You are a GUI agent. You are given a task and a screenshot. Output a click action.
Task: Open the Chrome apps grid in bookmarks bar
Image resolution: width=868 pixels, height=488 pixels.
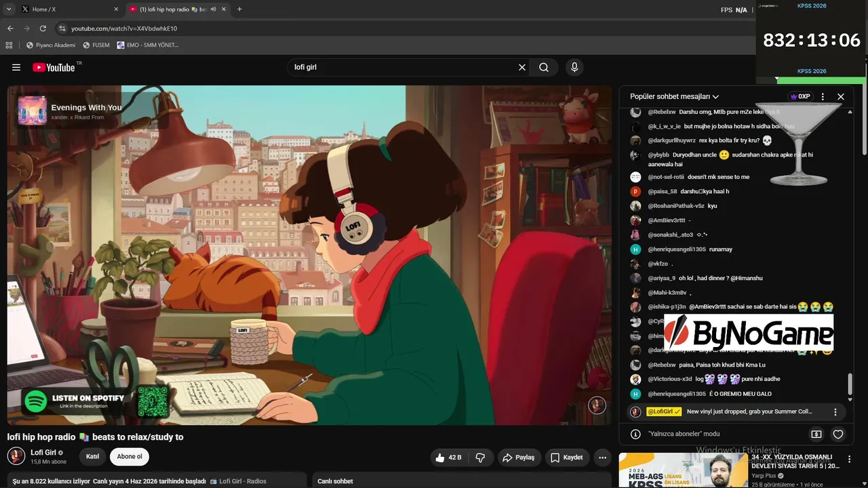click(x=9, y=45)
